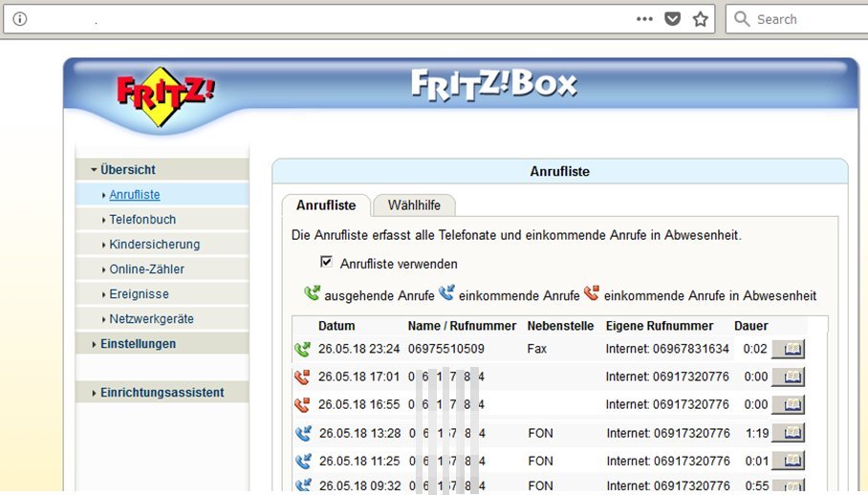
Task: Click incoming call icon for 26.05.18 11:25
Action: [303, 461]
